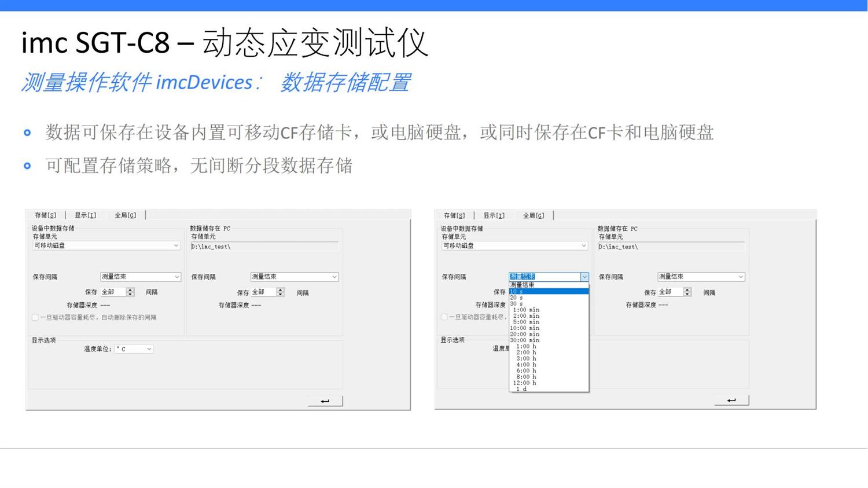This screenshot has height=488, width=868.
Task: Select the highlighted 10 s list option
Action: (549, 291)
